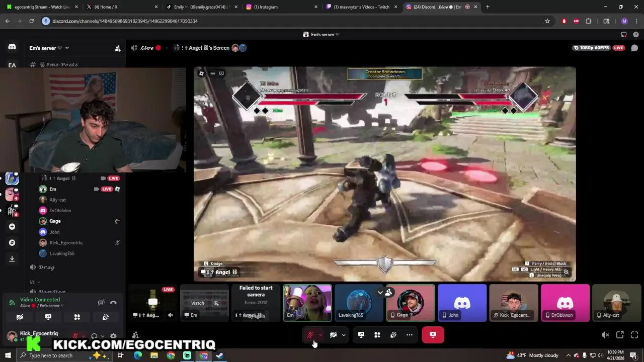Viewport: 644px width, 362px height.
Task: Launch activities from the call control bar
Action: pyautogui.click(x=377, y=335)
